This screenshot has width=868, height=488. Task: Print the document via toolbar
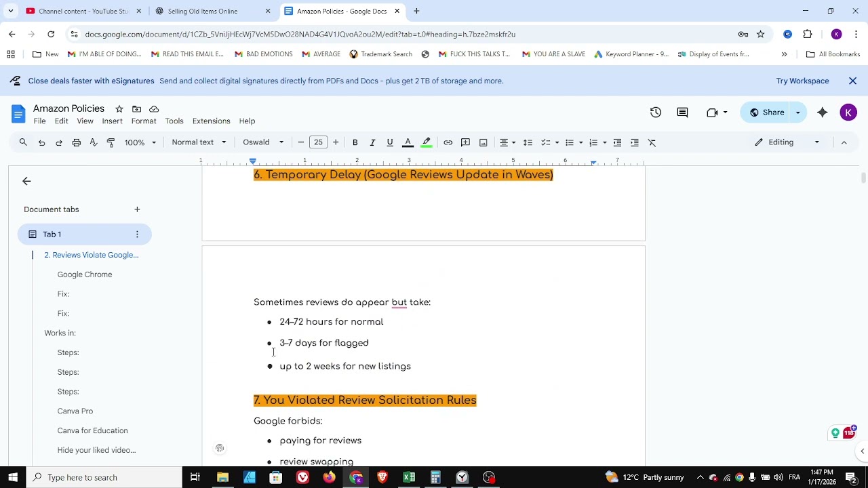point(77,142)
